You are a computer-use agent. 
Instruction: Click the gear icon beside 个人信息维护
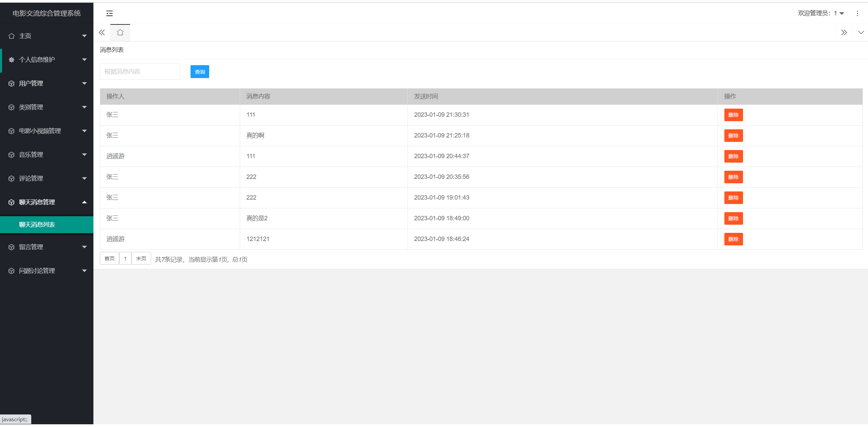tap(12, 60)
